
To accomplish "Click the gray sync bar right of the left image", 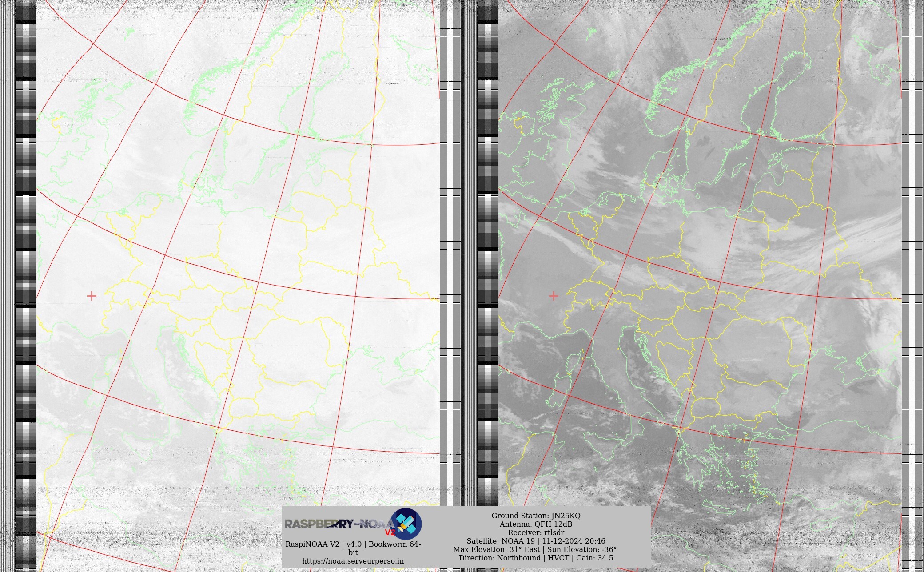I will [x=443, y=222].
